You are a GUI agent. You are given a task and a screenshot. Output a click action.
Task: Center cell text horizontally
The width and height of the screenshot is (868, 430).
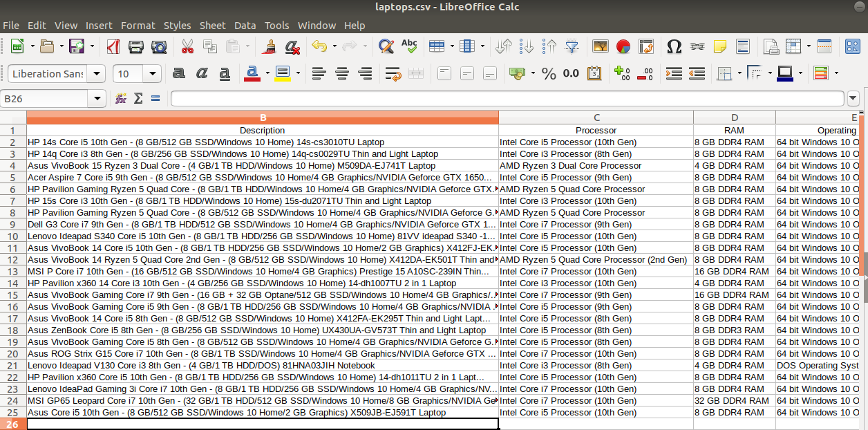(x=341, y=73)
